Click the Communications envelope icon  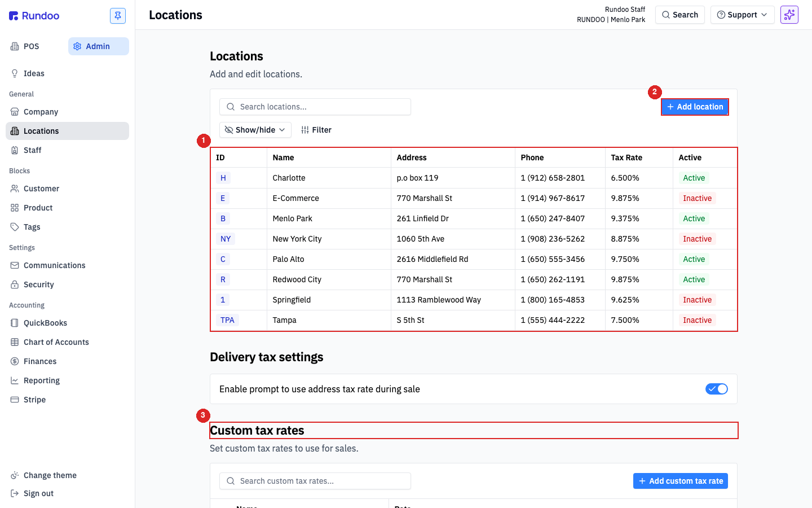click(15, 265)
